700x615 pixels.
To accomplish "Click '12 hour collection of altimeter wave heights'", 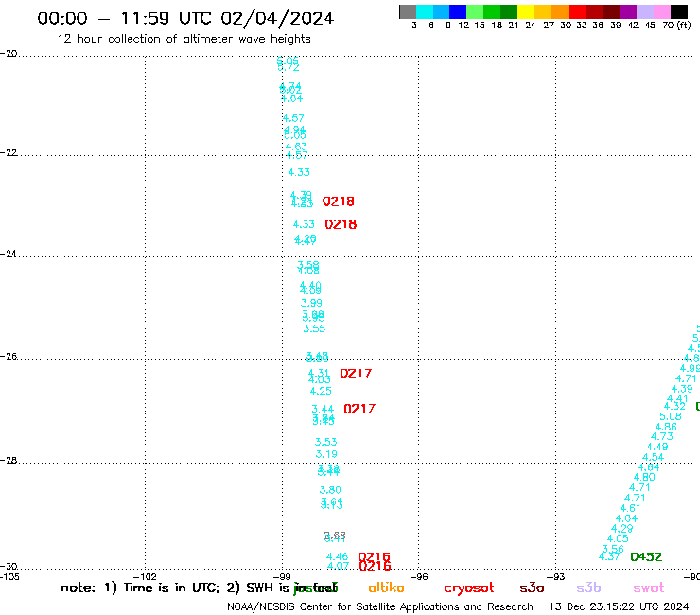I will click(184, 39).
